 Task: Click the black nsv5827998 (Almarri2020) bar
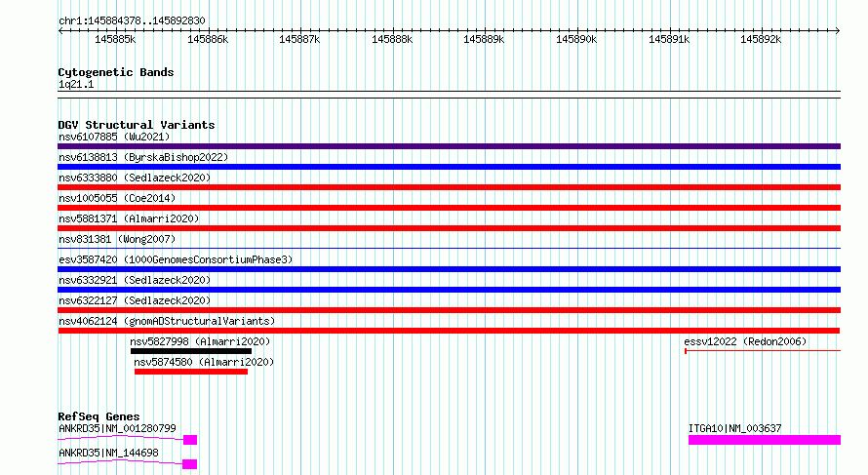tap(191, 351)
